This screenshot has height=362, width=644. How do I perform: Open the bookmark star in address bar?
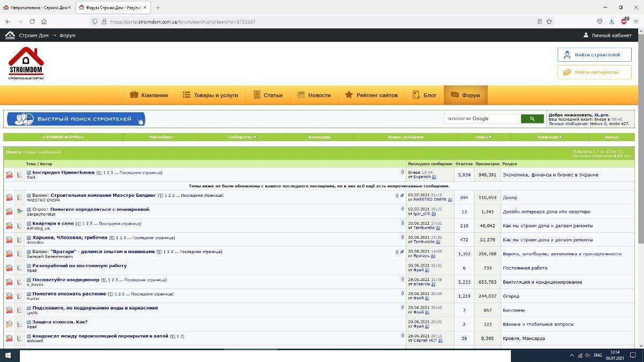[x=549, y=21]
